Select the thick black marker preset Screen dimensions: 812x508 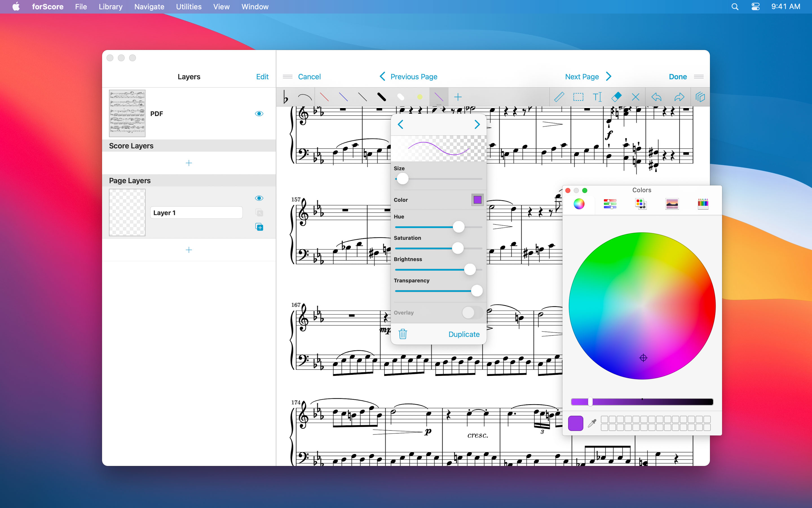coord(381,97)
